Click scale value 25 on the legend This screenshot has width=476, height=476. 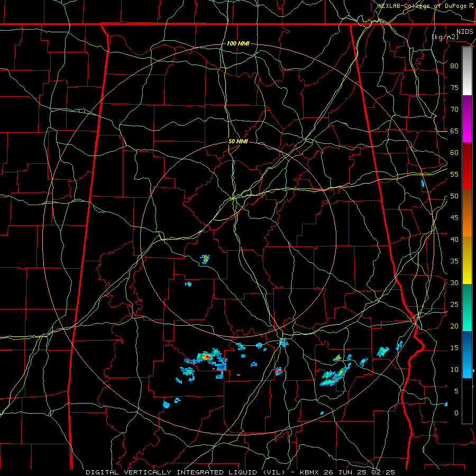[x=454, y=305]
